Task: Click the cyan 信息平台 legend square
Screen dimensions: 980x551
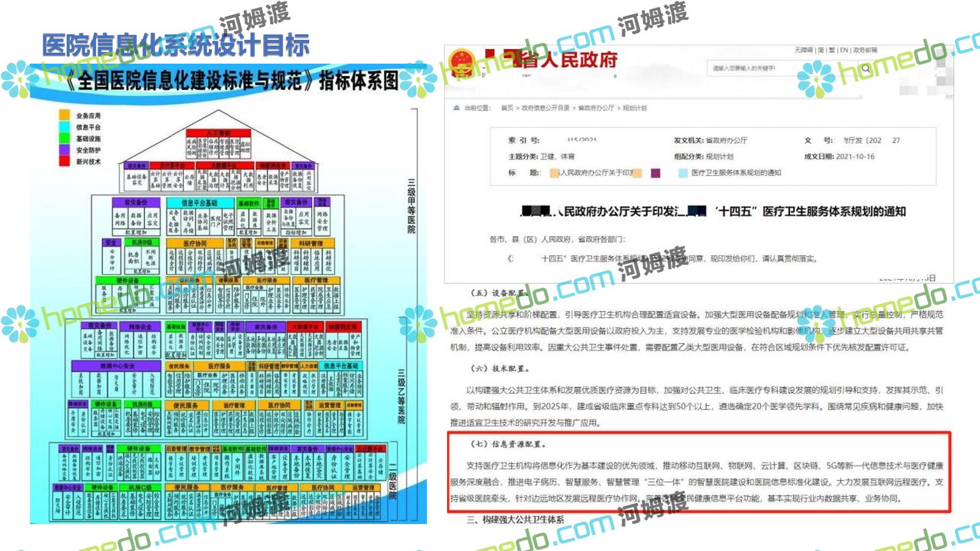Action: (x=64, y=127)
